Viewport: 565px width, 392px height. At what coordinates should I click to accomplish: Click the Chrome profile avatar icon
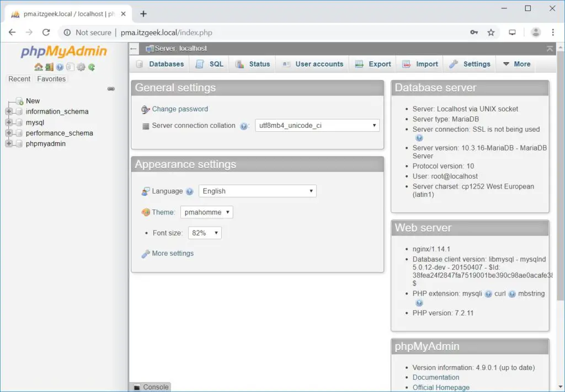(536, 33)
